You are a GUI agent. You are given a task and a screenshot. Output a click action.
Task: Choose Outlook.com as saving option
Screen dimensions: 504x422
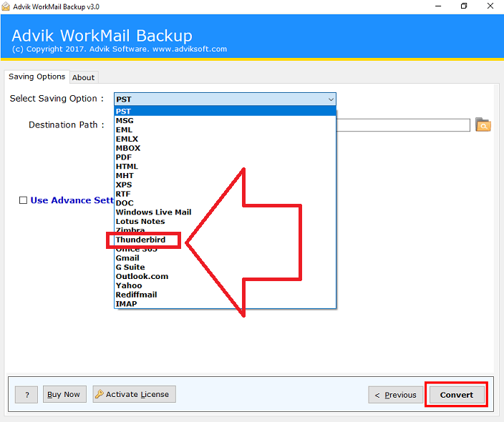[x=225, y=276]
